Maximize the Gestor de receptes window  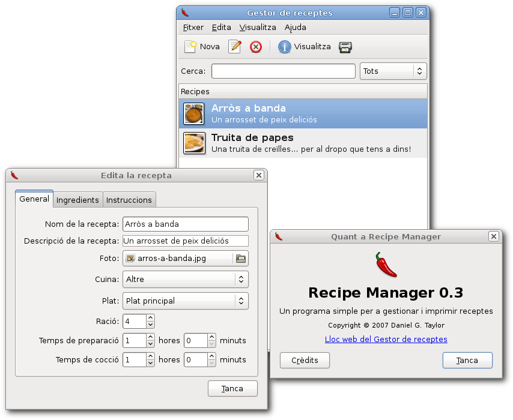pyautogui.click(x=408, y=13)
